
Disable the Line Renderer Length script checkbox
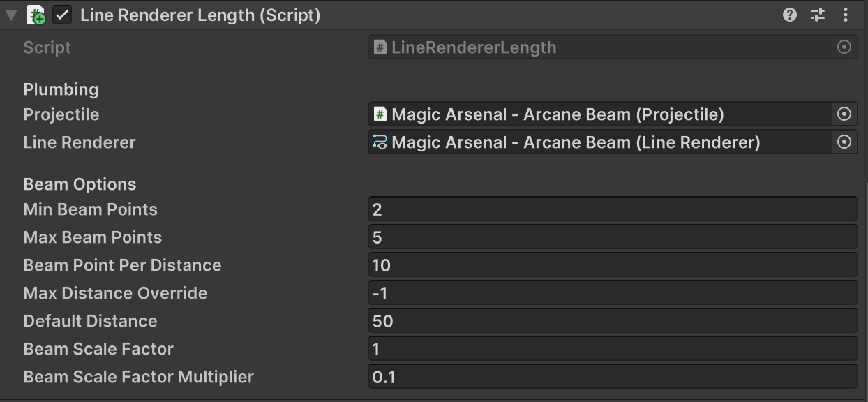63,15
